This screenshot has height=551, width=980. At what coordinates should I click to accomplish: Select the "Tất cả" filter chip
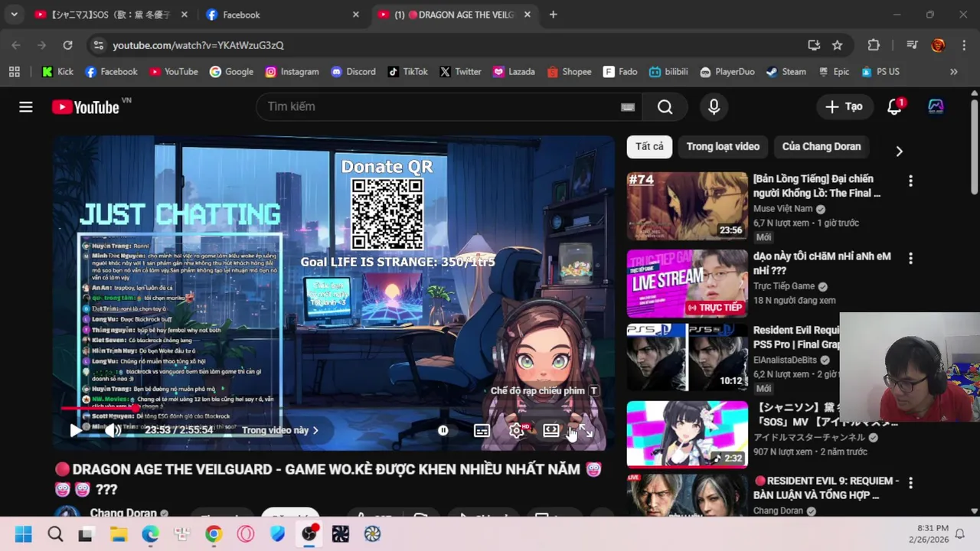coord(649,147)
